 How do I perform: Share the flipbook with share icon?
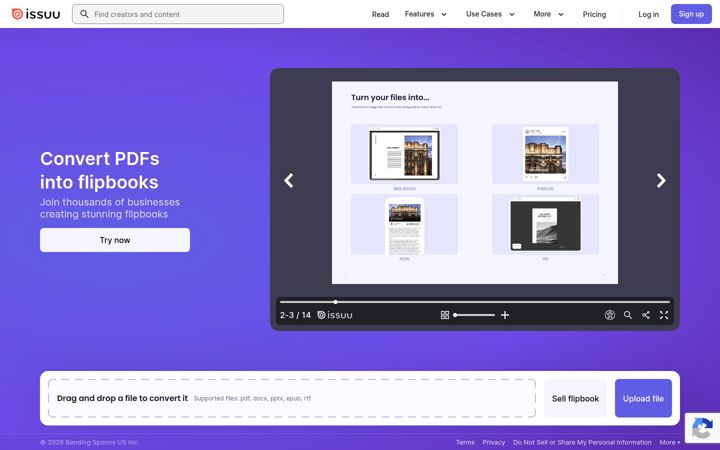pyautogui.click(x=646, y=315)
